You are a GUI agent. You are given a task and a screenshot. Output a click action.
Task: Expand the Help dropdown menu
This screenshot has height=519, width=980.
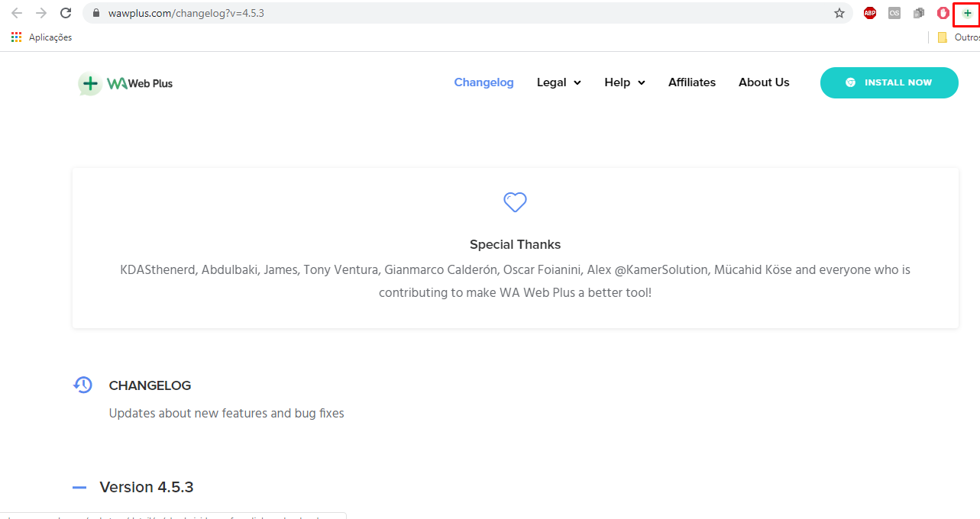[x=625, y=82]
